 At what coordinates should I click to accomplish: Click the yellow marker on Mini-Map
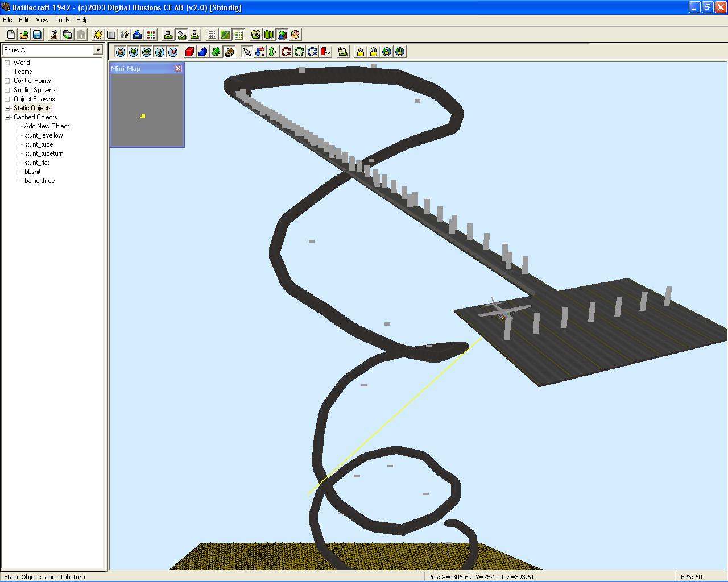click(143, 116)
